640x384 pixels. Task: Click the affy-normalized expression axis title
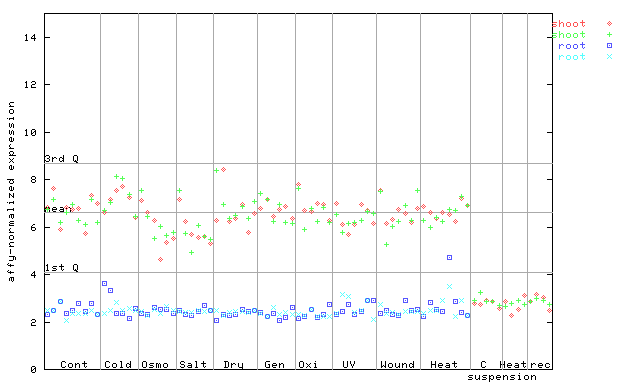tap(11, 191)
